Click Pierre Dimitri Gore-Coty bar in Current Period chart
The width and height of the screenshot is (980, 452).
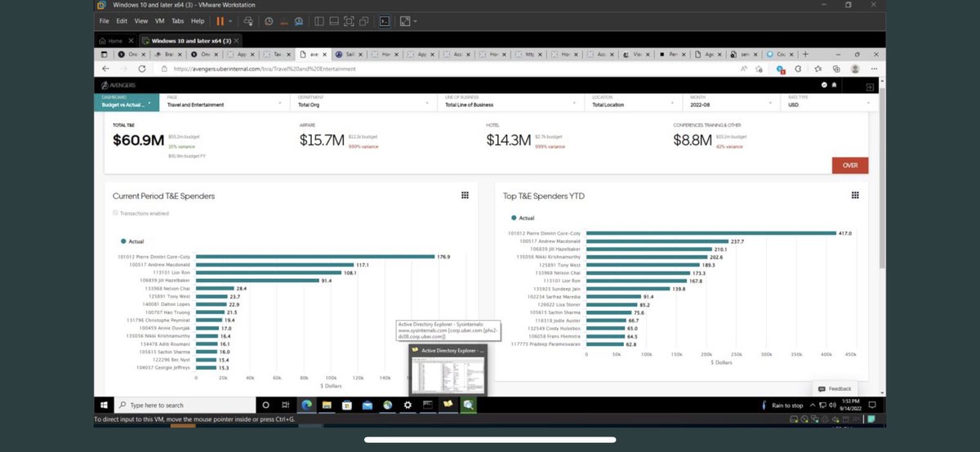315,256
